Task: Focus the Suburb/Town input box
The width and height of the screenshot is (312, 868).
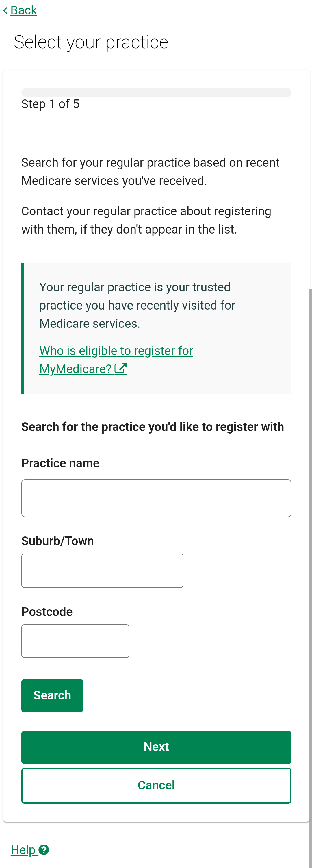Action: [103, 571]
